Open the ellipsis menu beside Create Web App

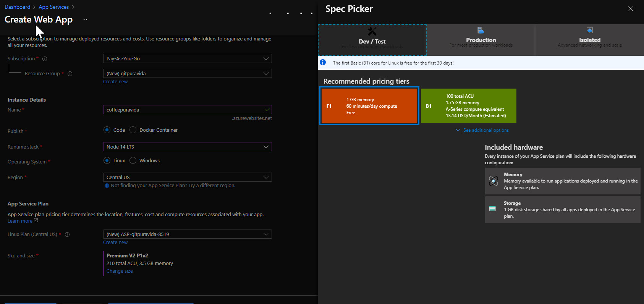(x=85, y=19)
